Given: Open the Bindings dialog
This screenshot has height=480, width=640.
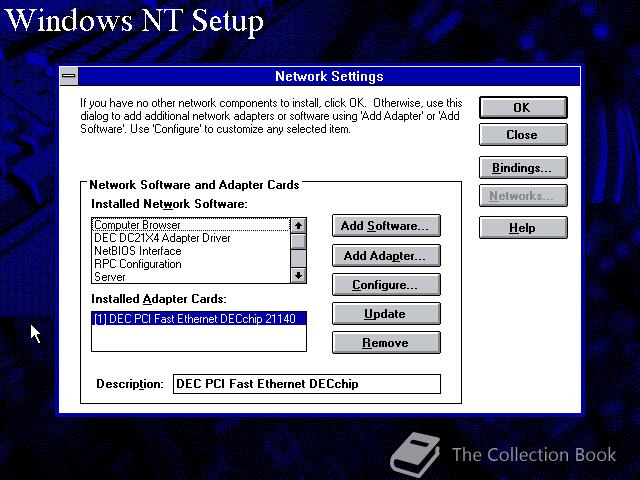Looking at the screenshot, I should pyautogui.click(x=523, y=168).
